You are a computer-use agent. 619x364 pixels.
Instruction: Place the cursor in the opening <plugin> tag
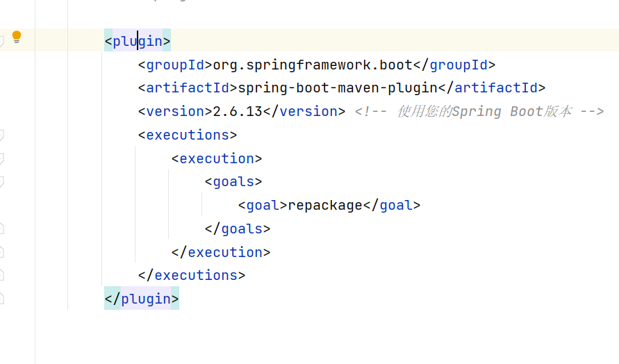click(138, 41)
